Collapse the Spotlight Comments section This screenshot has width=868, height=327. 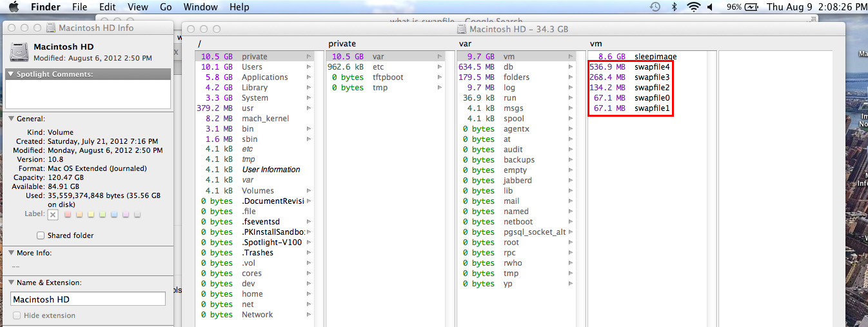[x=11, y=74]
